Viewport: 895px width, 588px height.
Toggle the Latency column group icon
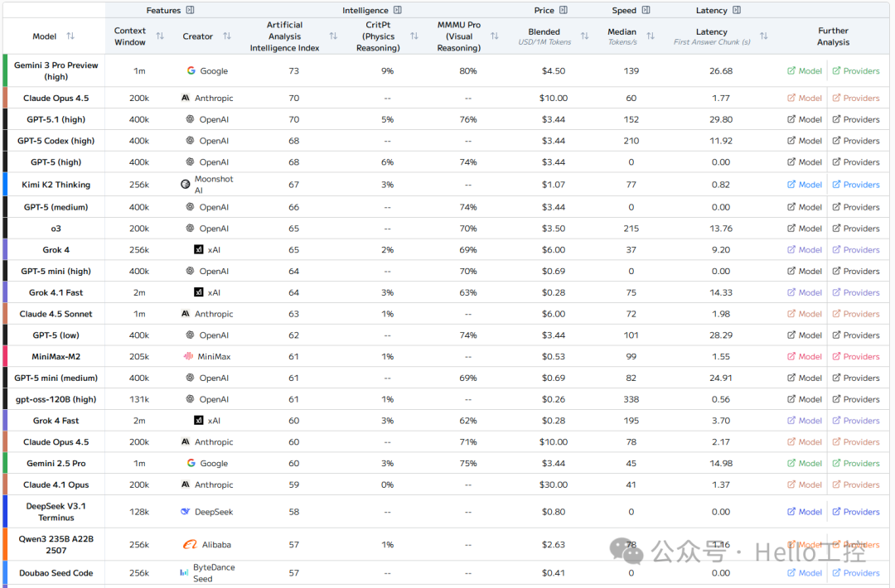click(737, 10)
